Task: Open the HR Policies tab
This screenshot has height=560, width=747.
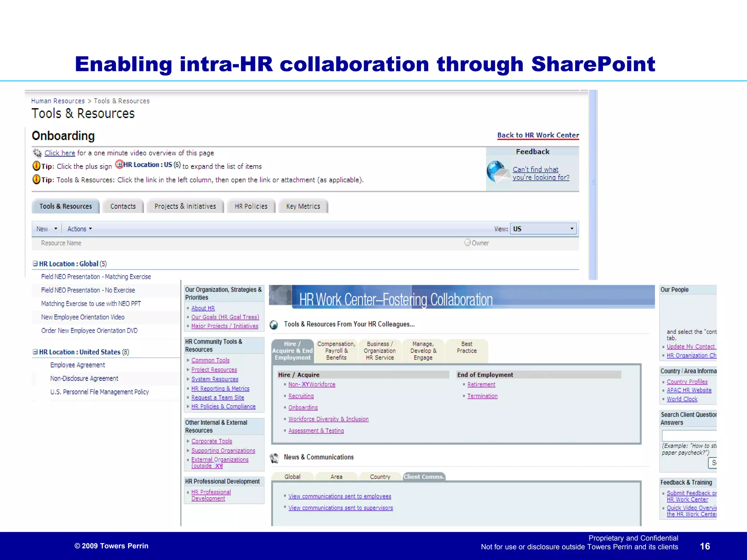Action: pyautogui.click(x=251, y=206)
